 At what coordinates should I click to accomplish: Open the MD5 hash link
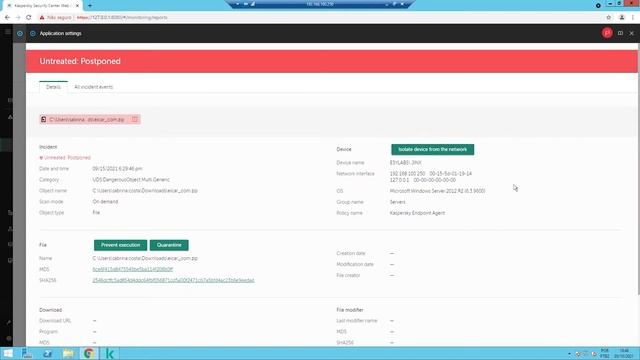pyautogui.click(x=133, y=269)
